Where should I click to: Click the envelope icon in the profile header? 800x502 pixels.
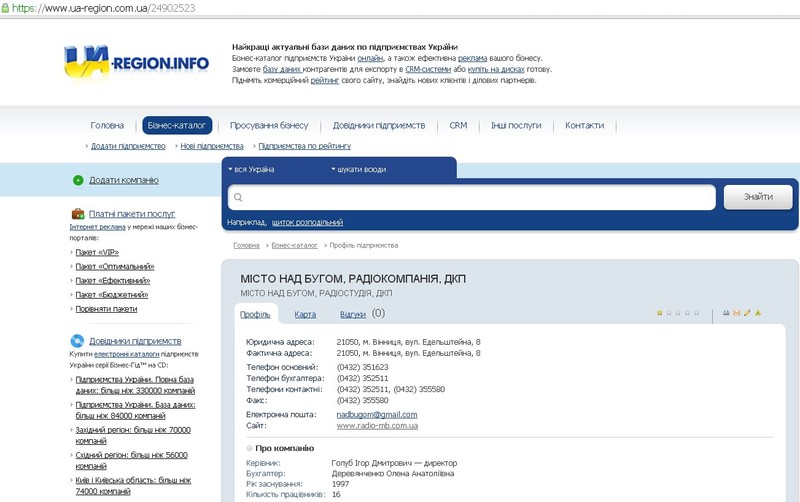pyautogui.click(x=737, y=313)
